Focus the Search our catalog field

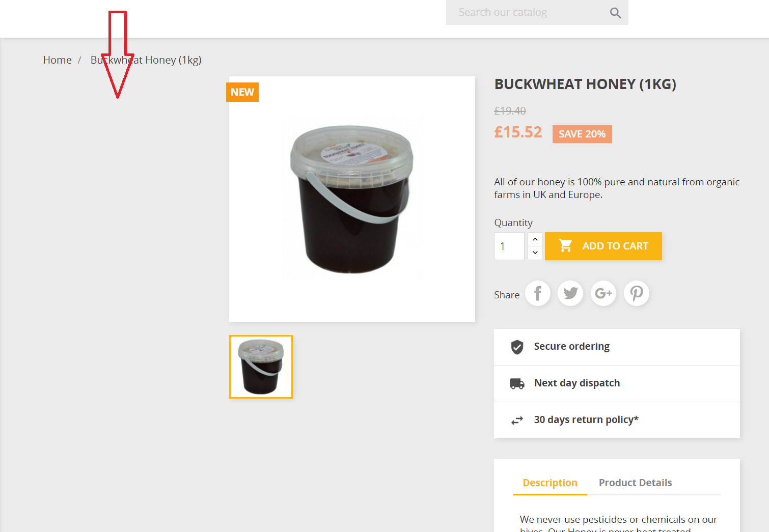(x=530, y=12)
